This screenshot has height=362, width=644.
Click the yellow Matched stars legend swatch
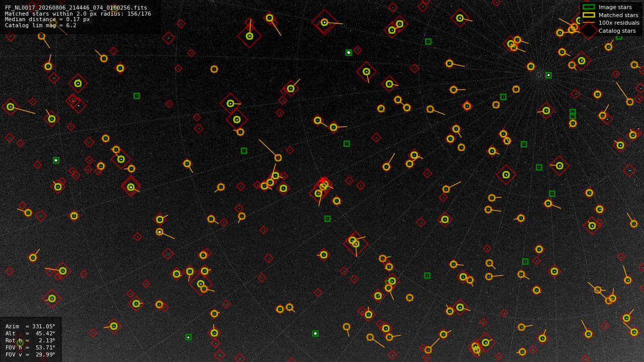tap(589, 15)
